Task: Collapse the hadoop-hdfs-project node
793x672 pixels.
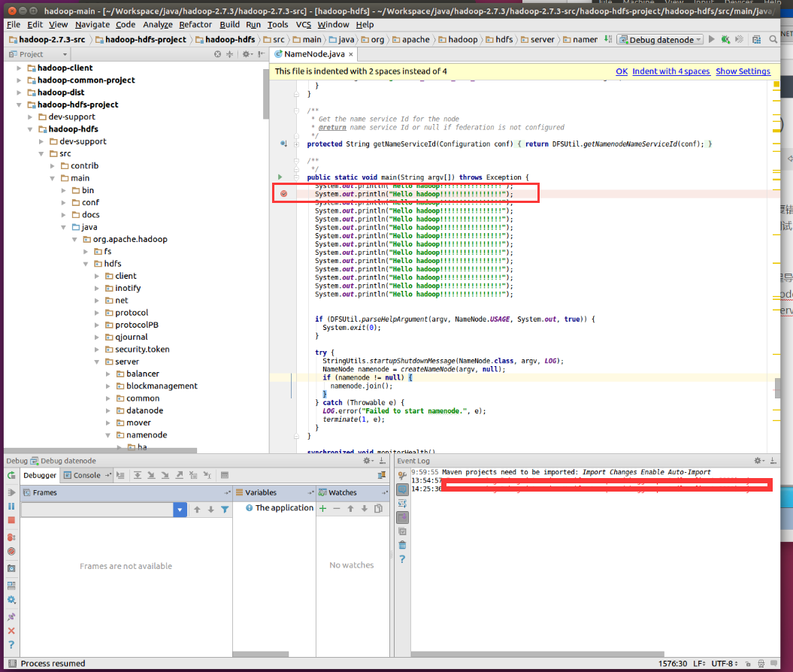Action: tap(19, 104)
